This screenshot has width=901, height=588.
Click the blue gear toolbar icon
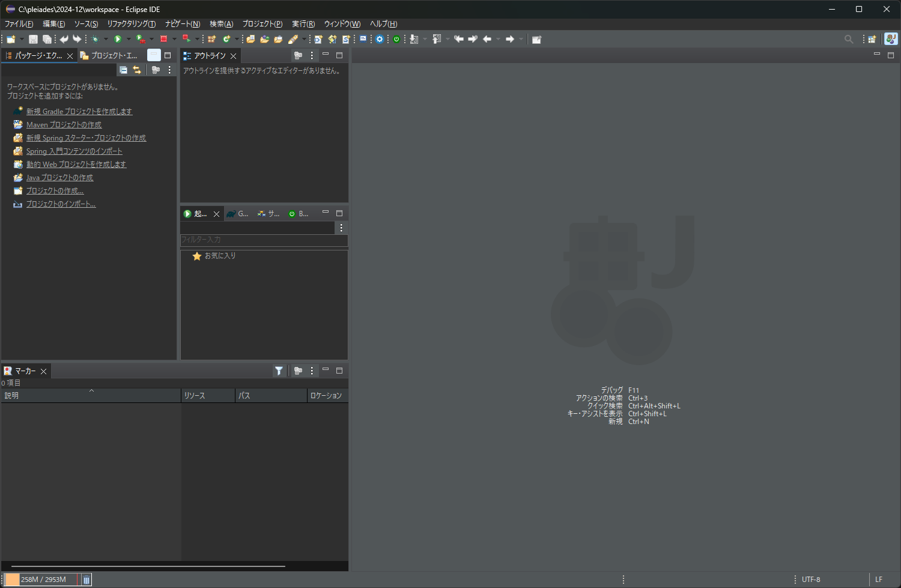click(380, 39)
